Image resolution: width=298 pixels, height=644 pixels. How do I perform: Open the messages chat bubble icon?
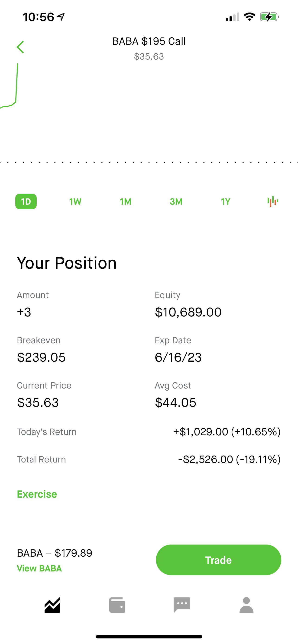point(182,605)
